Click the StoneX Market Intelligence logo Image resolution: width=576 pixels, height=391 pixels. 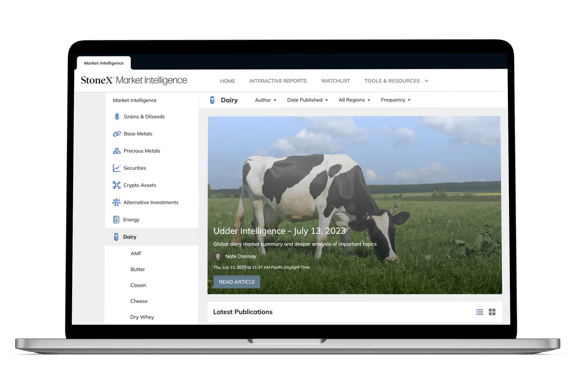coord(134,80)
